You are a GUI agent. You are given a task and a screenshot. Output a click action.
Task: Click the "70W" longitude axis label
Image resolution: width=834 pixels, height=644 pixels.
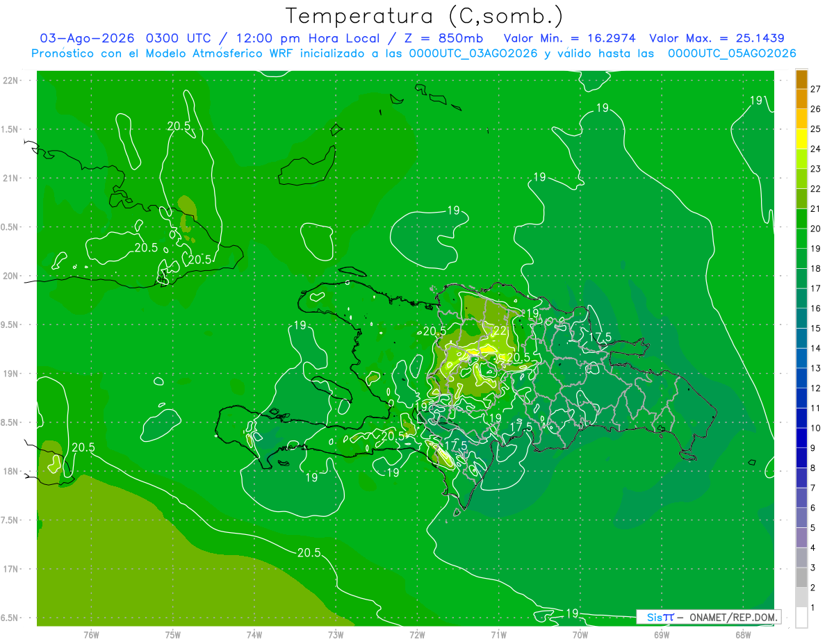tap(580, 635)
